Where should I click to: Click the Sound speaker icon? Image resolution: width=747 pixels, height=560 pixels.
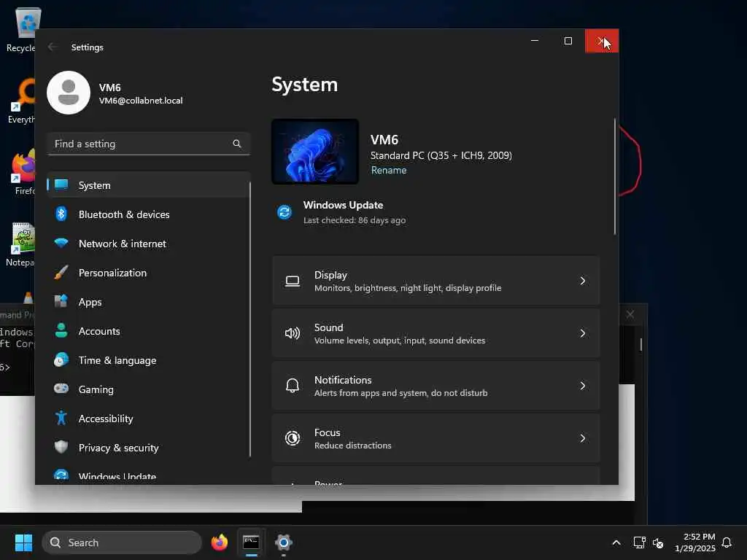pyautogui.click(x=293, y=333)
